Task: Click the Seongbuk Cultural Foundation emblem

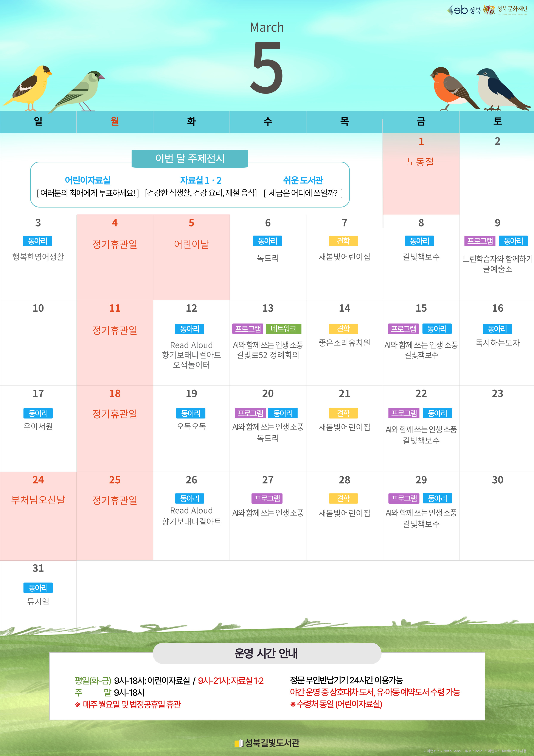Action: pyautogui.click(x=489, y=10)
